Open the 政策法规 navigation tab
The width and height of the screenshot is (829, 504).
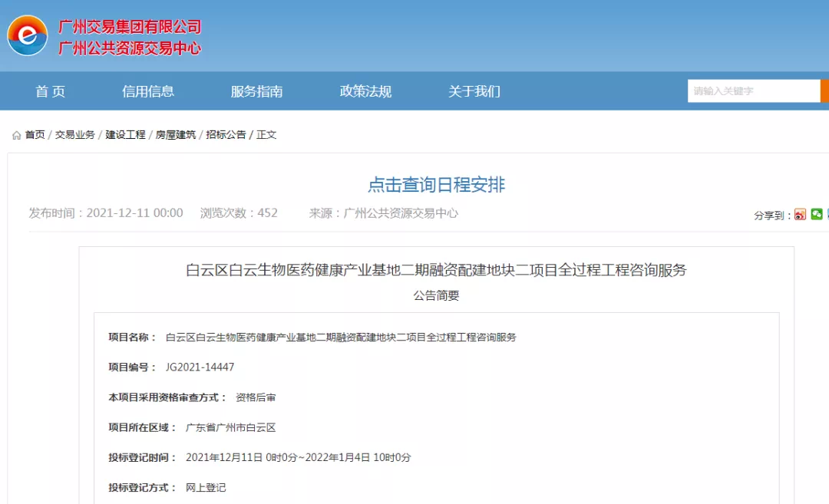365,91
